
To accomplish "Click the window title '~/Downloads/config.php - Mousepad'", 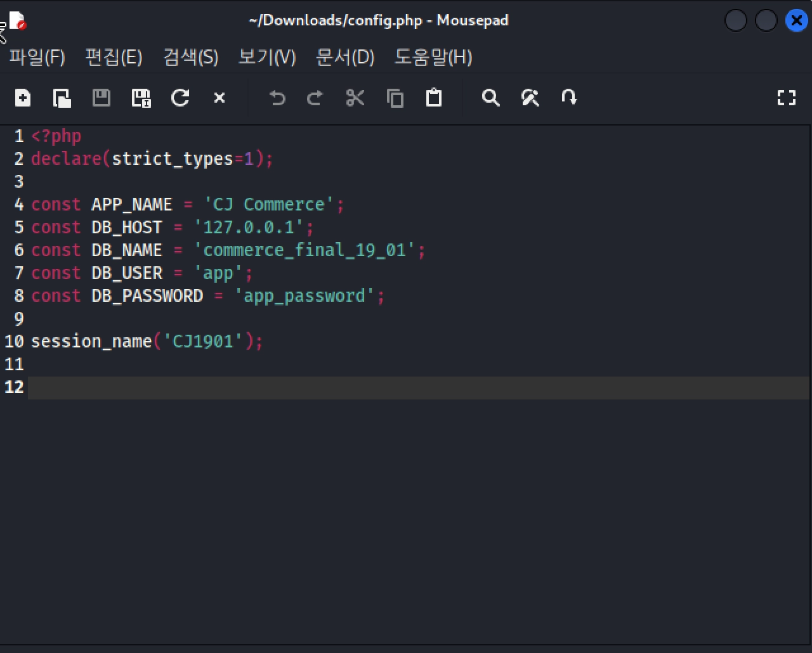I will tap(379, 21).
